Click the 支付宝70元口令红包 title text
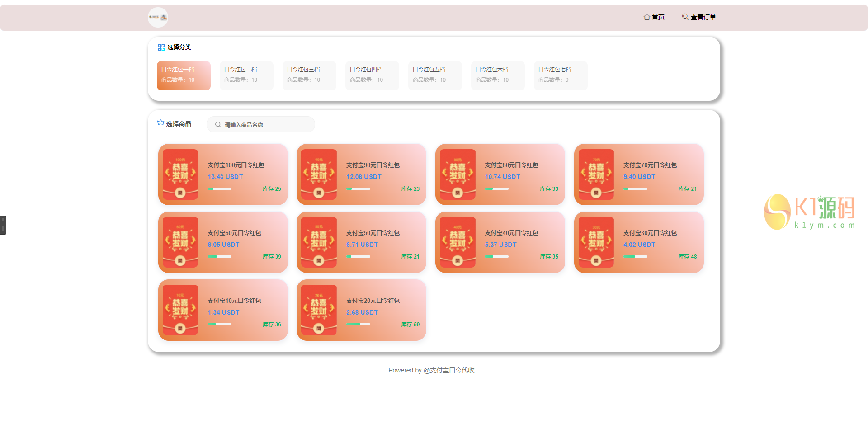This screenshot has height=424, width=868. point(650,165)
